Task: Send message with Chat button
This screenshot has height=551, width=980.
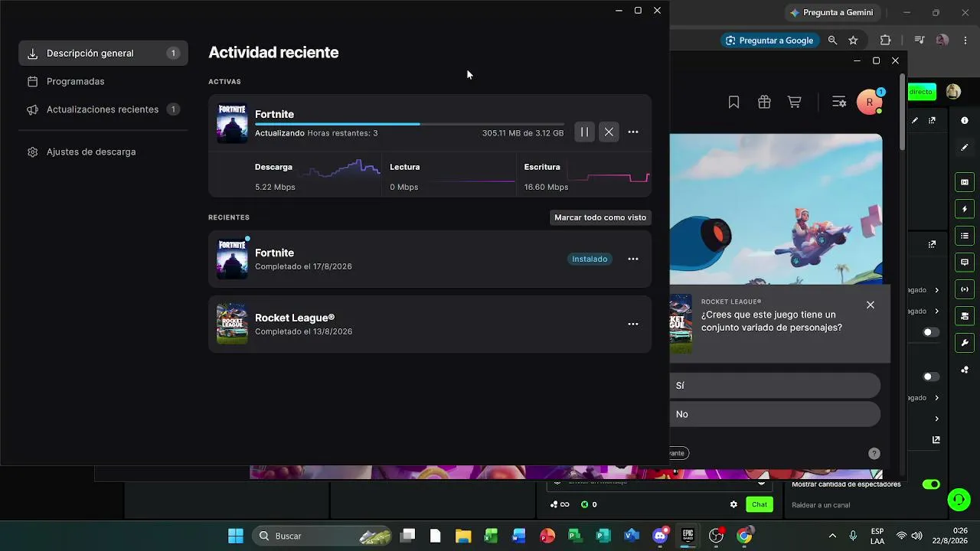Action: point(759,504)
